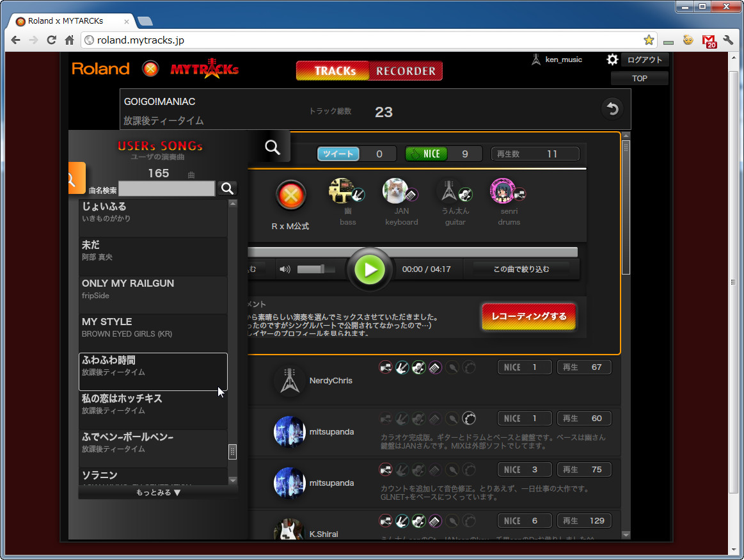Select the Roland x MYTRACKs browser tab
This screenshot has height=560, width=744.
(71, 21)
